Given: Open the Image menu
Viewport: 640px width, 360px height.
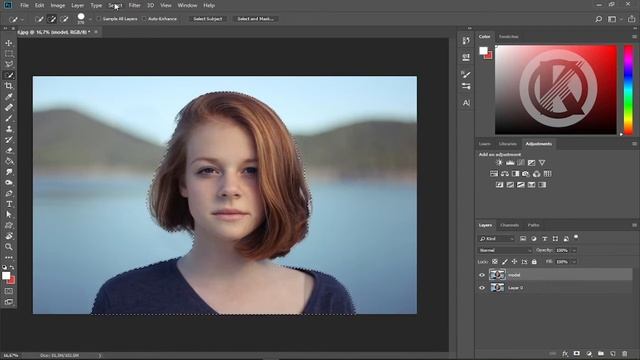Looking at the screenshot, I should coord(58,5).
